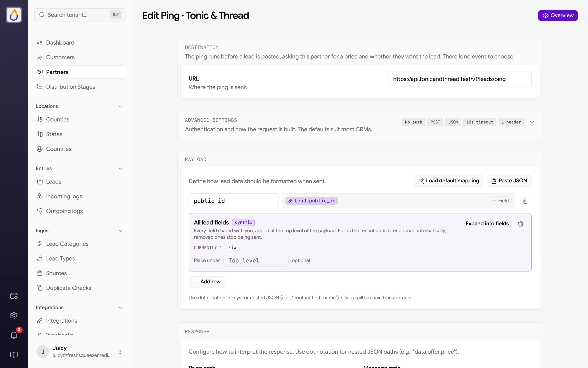Open the billing card icon in rail
The image size is (588, 368).
point(14,296)
